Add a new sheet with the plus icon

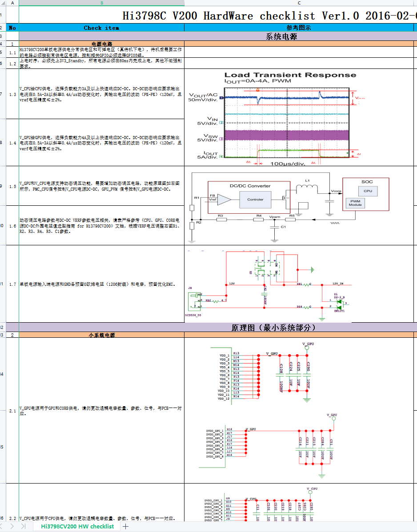[126, 526]
